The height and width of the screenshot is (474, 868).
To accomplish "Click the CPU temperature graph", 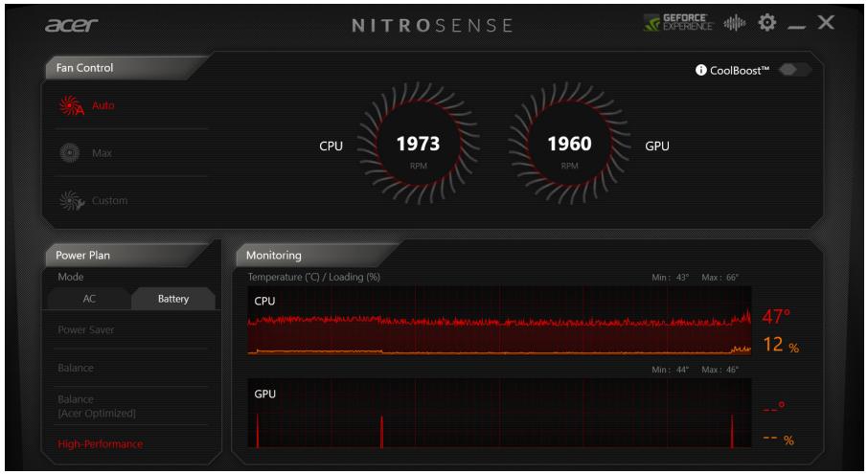I will click(499, 320).
